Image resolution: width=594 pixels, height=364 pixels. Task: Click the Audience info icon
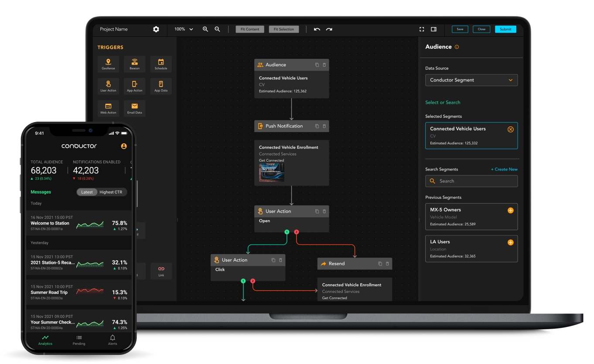(x=457, y=47)
